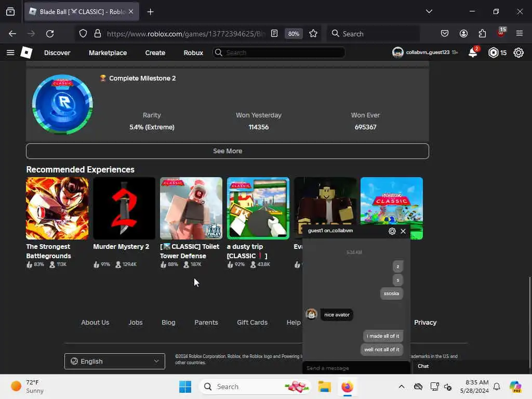Open About Us footer link
This screenshot has width=532, height=399.
pyautogui.click(x=95, y=322)
